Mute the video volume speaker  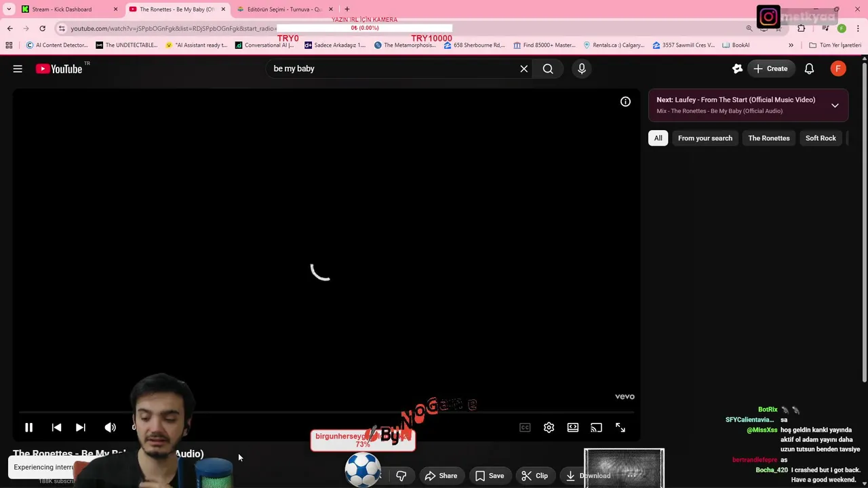click(111, 428)
